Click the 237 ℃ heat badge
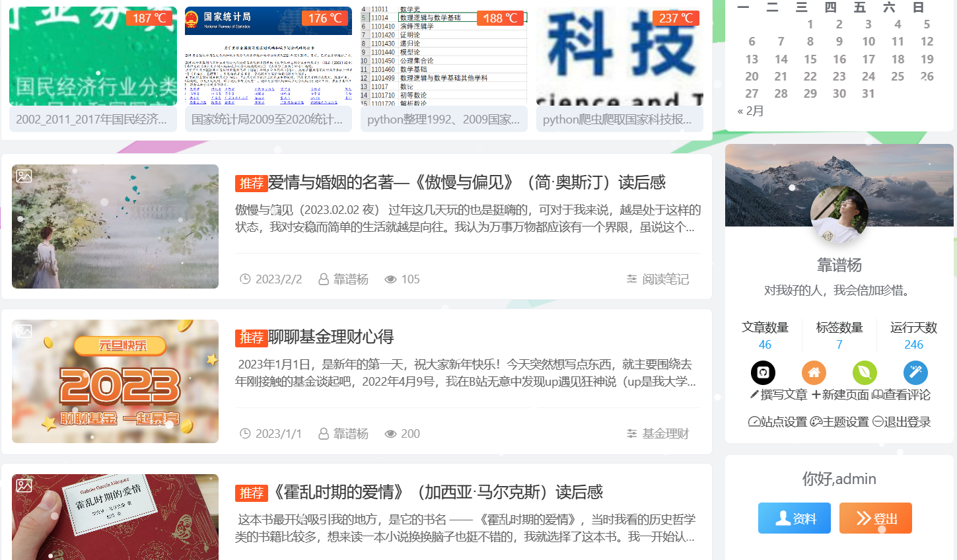 [x=676, y=18]
